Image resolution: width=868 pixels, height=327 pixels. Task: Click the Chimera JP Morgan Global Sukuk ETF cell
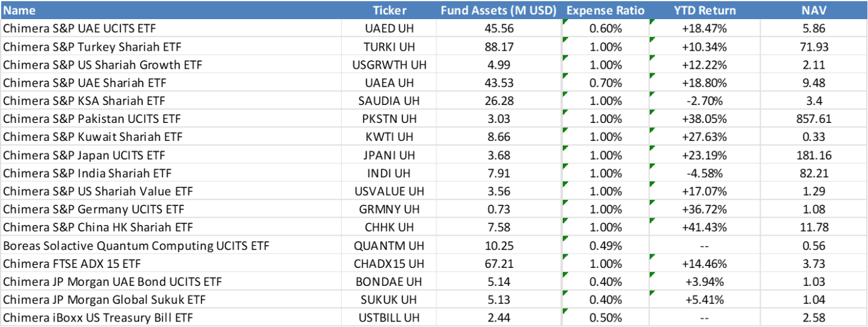[x=100, y=300]
